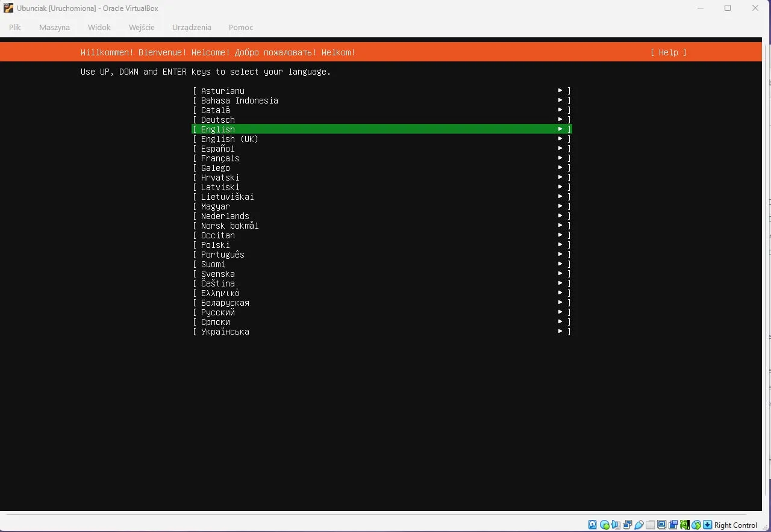Expand the arrow on the highlighted English row
The width and height of the screenshot is (771, 532).
(560, 129)
